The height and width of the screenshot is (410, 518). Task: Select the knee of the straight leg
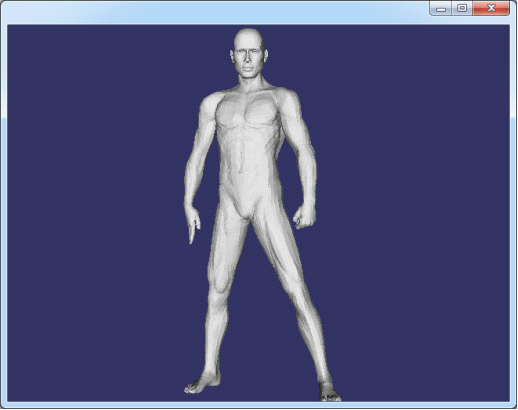pyautogui.click(x=219, y=283)
